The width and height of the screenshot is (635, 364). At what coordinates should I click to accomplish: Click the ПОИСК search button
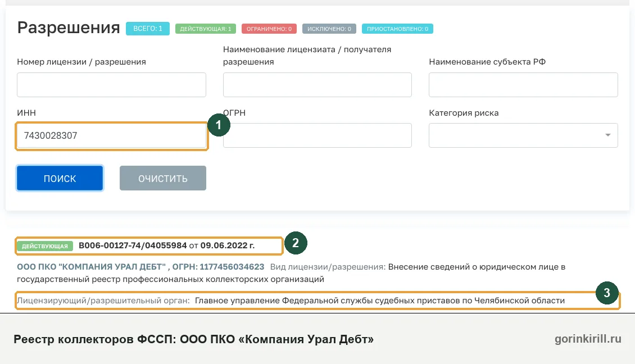pyautogui.click(x=60, y=178)
